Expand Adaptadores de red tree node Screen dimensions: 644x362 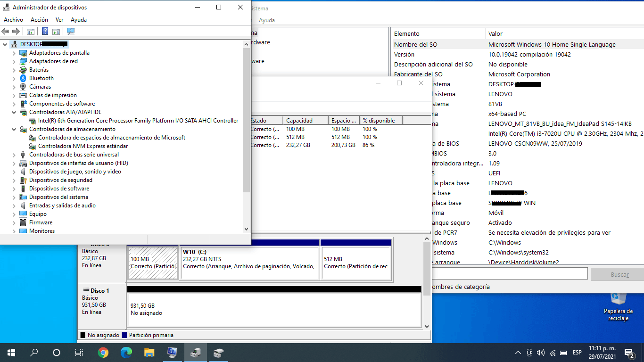click(x=14, y=61)
